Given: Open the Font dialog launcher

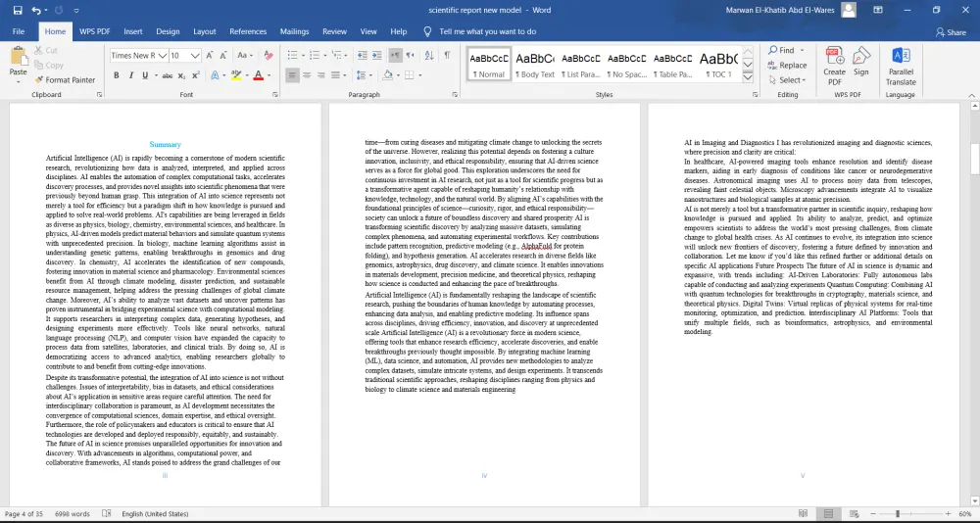Looking at the screenshot, I should tap(275, 95).
